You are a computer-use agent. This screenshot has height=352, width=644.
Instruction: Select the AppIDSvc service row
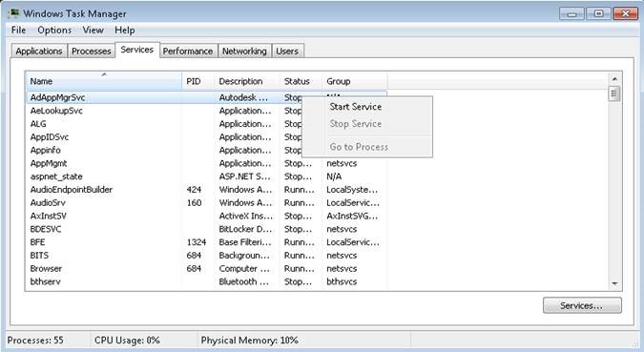click(206, 137)
